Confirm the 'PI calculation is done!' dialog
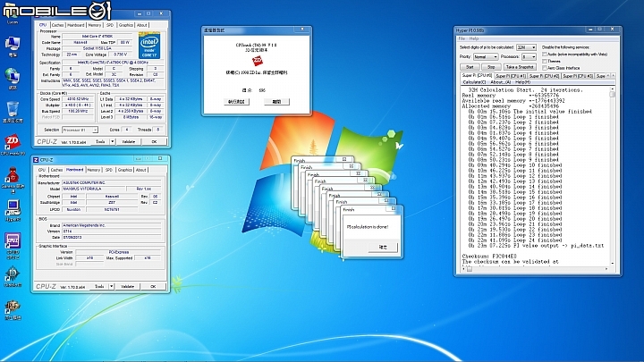 tap(383, 247)
